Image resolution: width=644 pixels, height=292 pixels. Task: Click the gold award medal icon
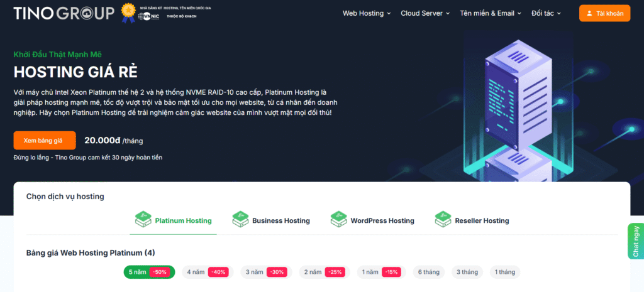tap(128, 13)
